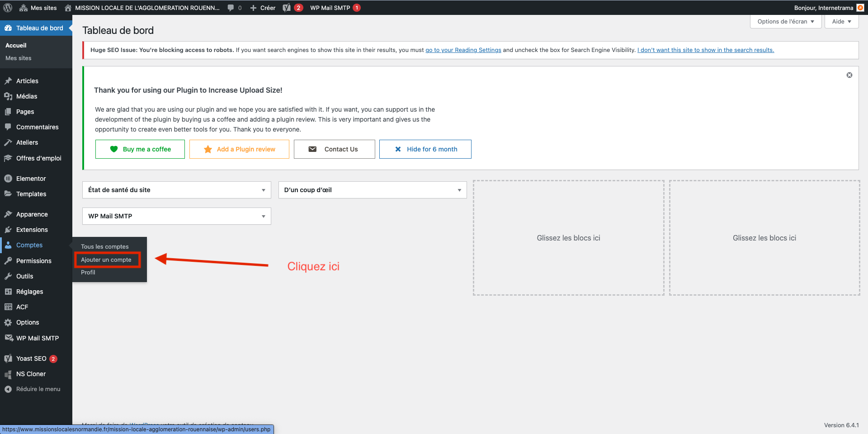868x434 pixels.
Task: Dismiss the upload size plugin notice
Action: coord(849,75)
